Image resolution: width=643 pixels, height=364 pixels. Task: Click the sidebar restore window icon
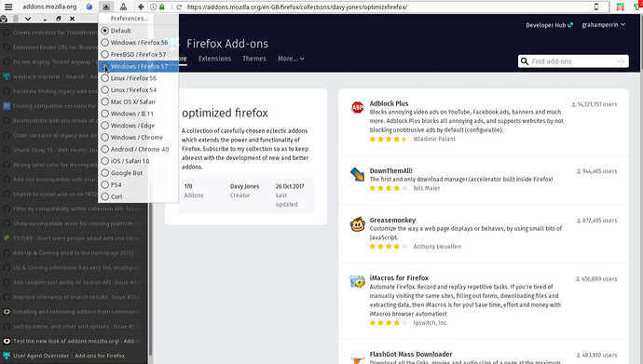(59, 19)
